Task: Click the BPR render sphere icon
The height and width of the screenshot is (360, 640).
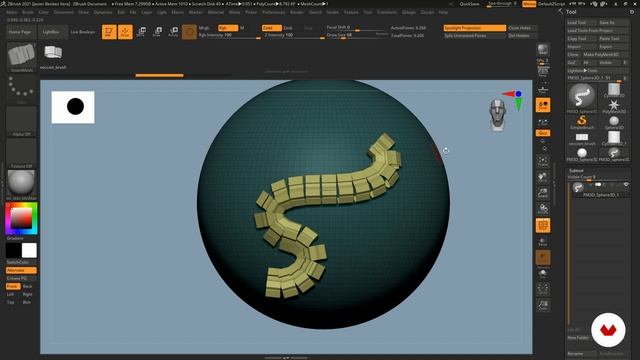Action: click(543, 50)
